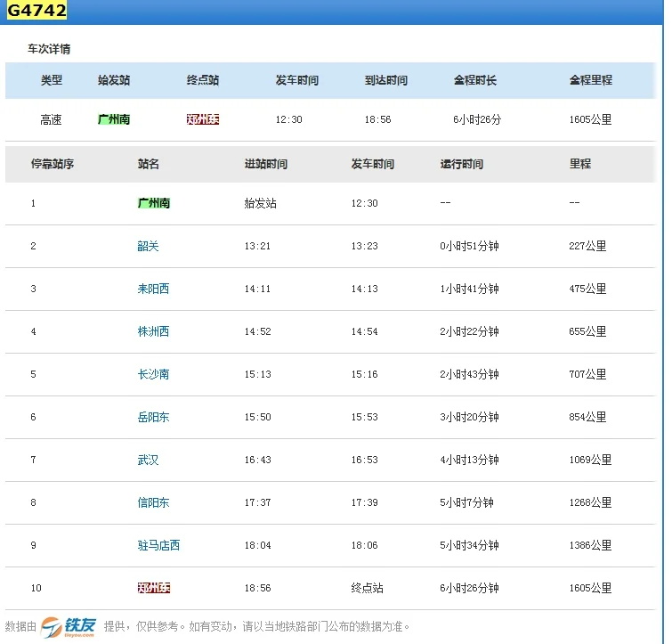Image resolution: width=672 pixels, height=644 pixels.
Task: Open the 岳阳东 station link
Action: click(x=153, y=417)
